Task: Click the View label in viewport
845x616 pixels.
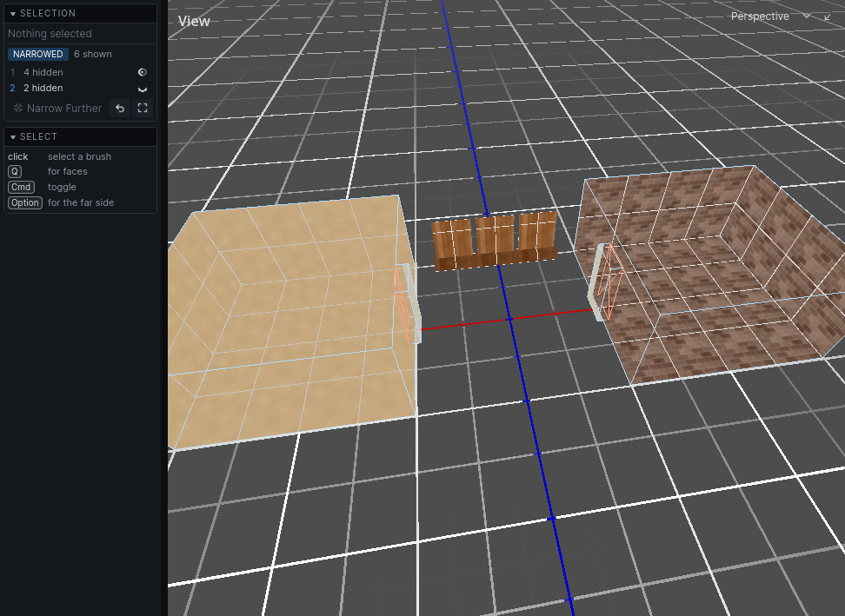Action: [x=194, y=21]
